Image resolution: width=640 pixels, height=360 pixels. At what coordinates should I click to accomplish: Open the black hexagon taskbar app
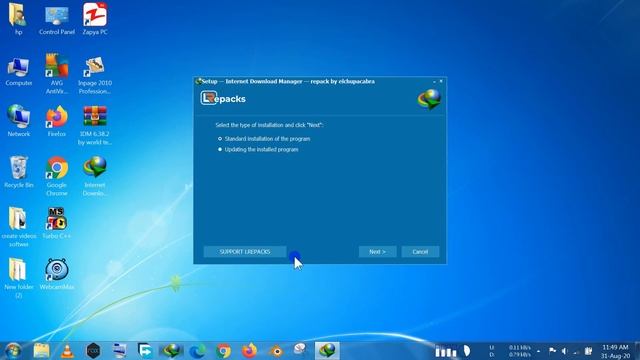point(93,351)
